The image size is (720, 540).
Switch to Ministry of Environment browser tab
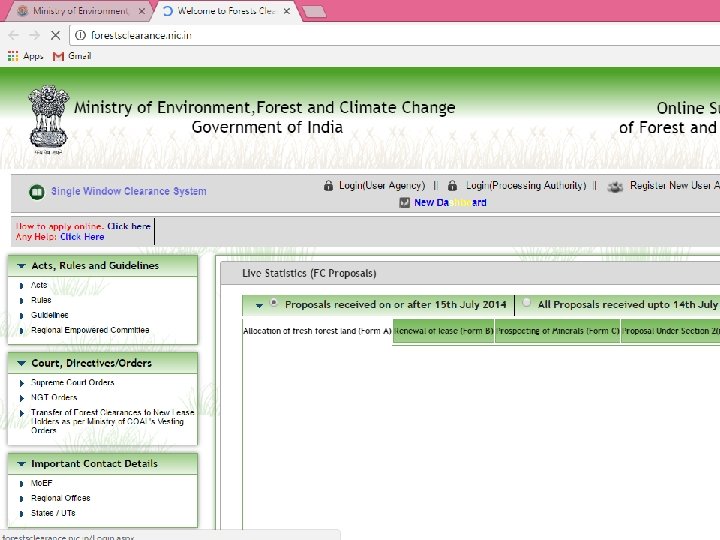tap(80, 11)
